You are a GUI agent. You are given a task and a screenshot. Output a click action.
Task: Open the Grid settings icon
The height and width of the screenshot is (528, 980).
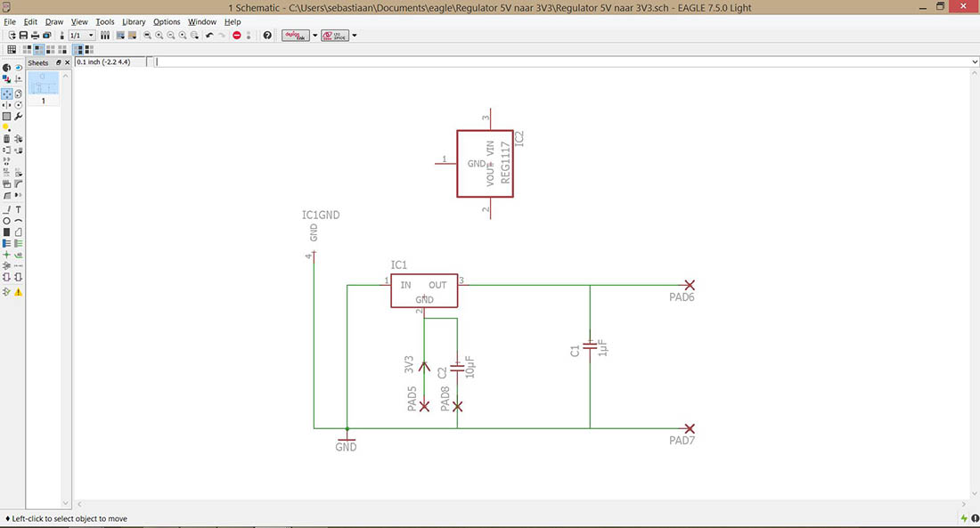12,49
